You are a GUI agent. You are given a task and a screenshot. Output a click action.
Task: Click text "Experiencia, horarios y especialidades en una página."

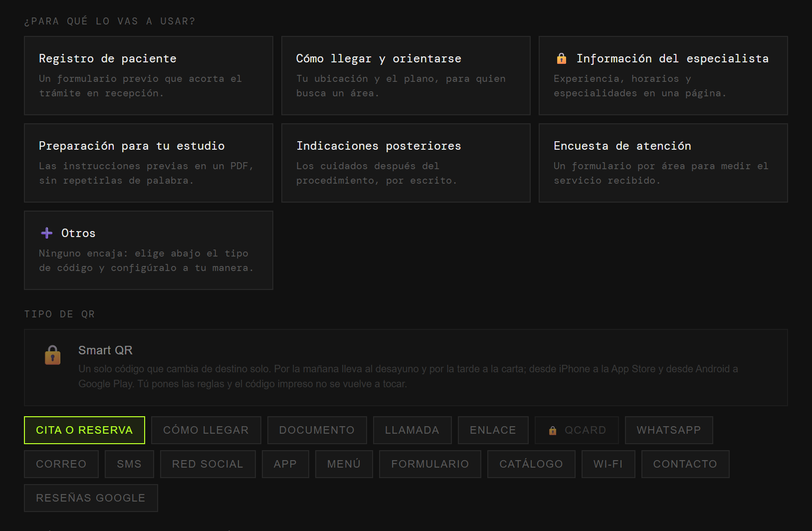(x=640, y=86)
